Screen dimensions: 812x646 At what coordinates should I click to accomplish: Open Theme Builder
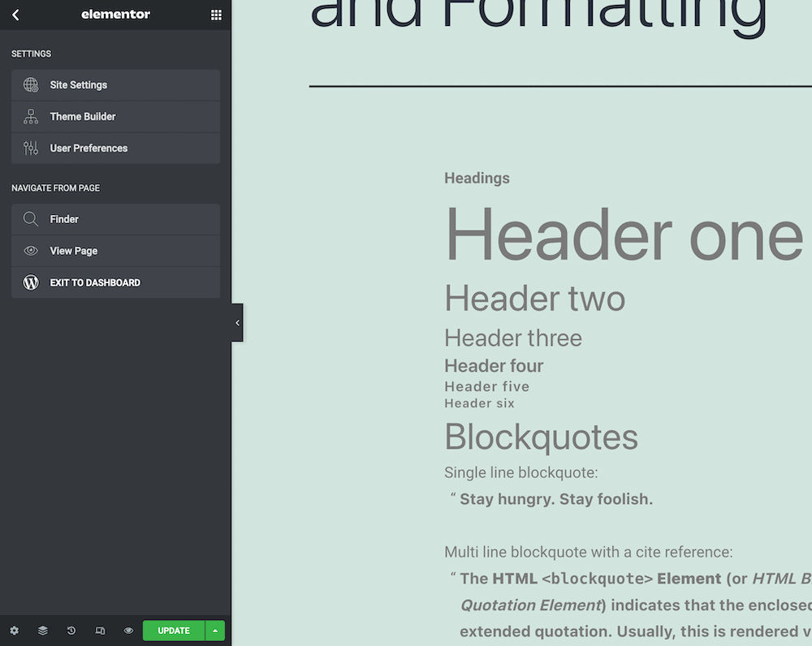click(115, 117)
